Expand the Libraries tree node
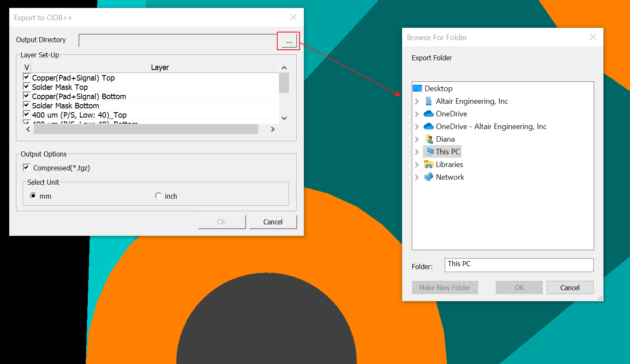Image resolution: width=630 pixels, height=364 pixels. point(417,164)
